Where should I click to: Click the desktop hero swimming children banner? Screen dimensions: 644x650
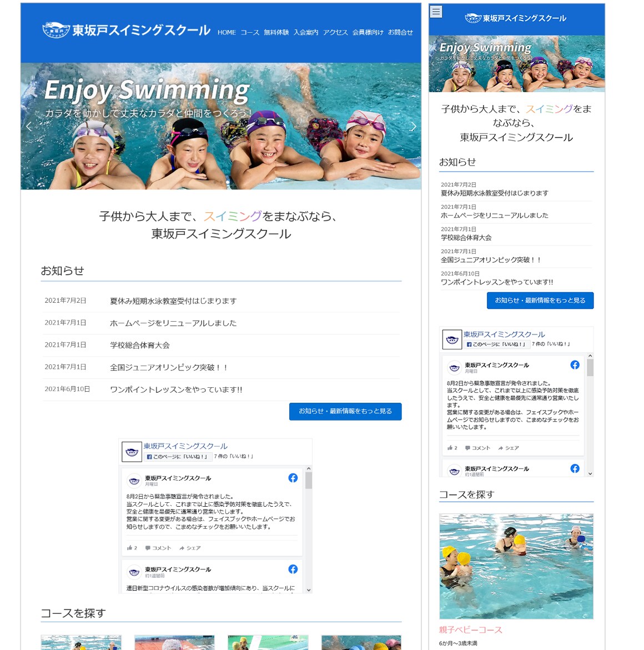(221, 126)
